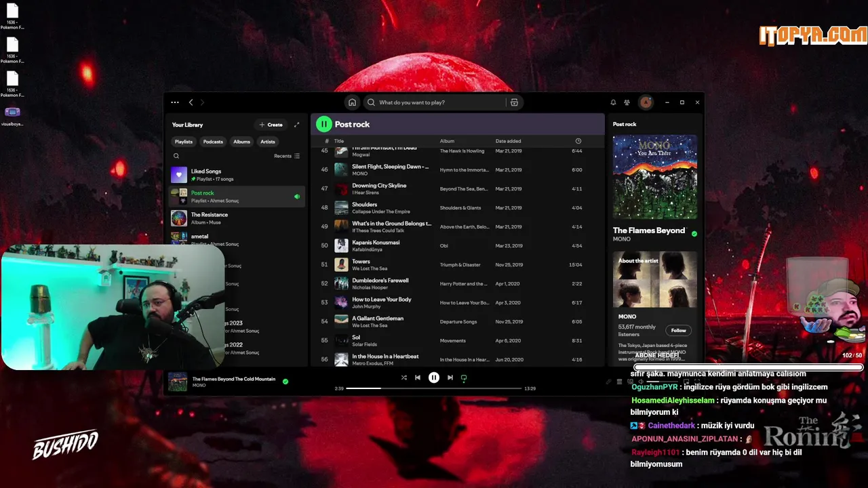Select top Pokemon file on desktop

point(12,16)
